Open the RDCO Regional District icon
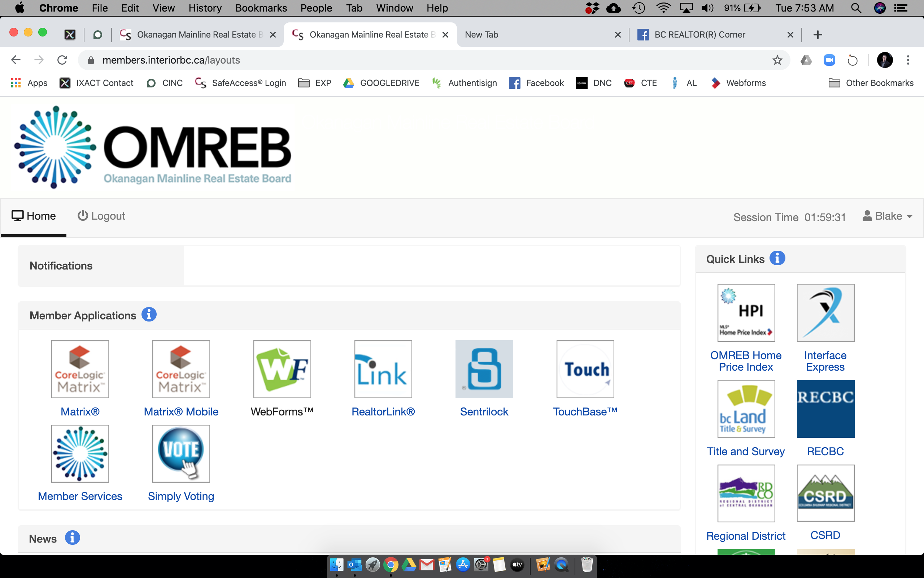This screenshot has height=578, width=924. 746,493
